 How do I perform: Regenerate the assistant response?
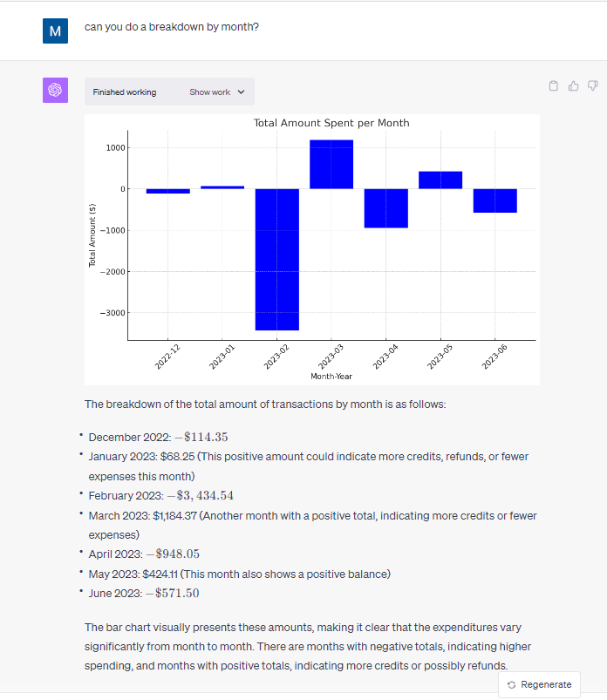539,684
